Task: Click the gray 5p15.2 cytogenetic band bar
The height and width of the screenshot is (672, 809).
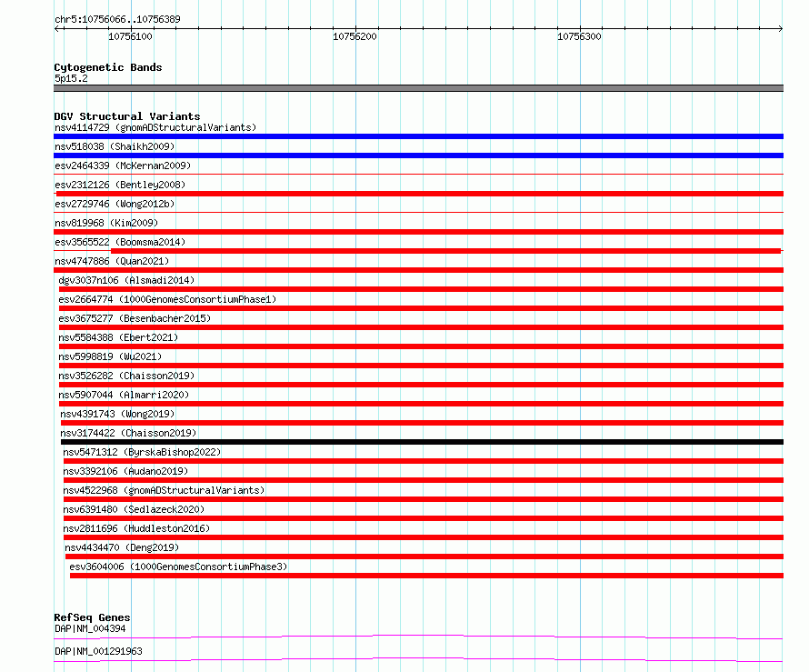Action: click(x=418, y=88)
